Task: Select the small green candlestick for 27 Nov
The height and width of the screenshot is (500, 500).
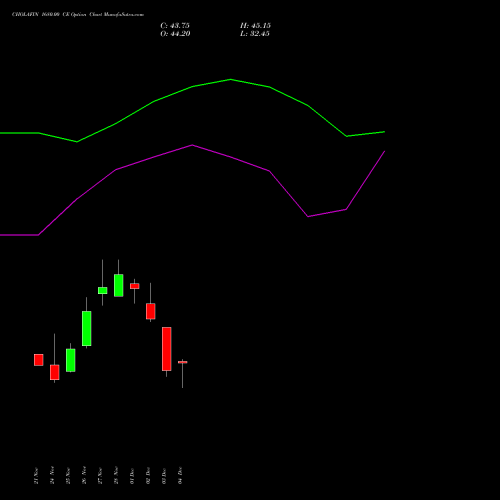Action: click(103, 291)
